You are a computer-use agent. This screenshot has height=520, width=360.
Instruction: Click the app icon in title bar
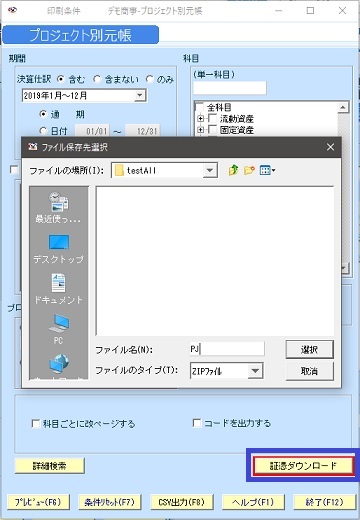pos(12,11)
